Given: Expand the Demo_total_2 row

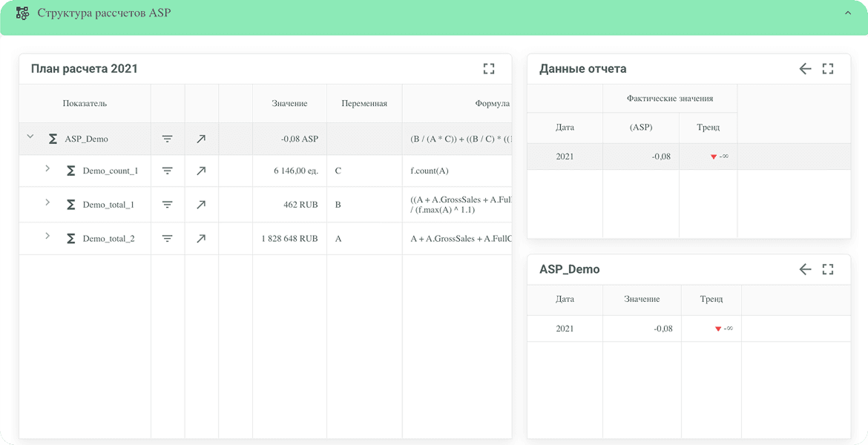Looking at the screenshot, I should coord(47,237).
